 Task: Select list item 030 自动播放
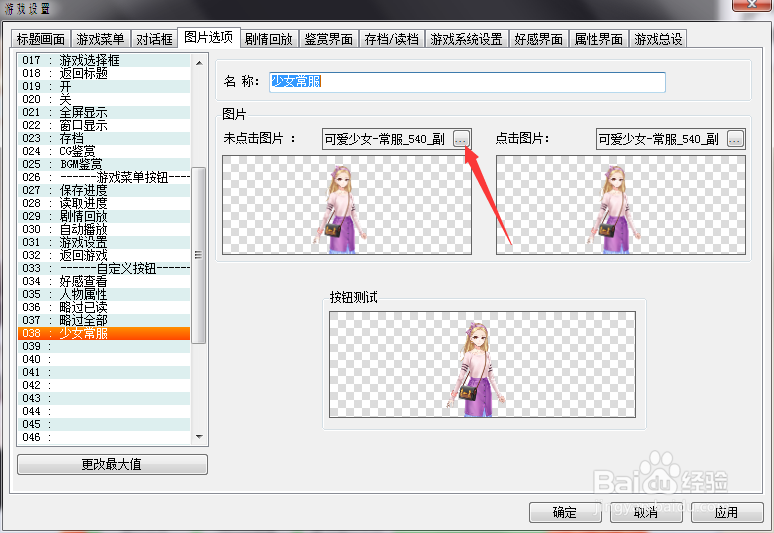tap(104, 229)
